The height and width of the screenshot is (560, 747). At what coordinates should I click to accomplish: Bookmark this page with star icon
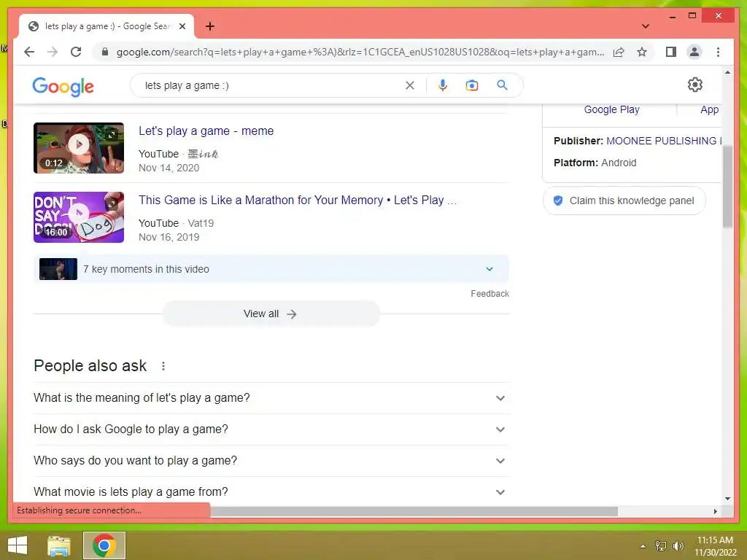pyautogui.click(x=642, y=52)
